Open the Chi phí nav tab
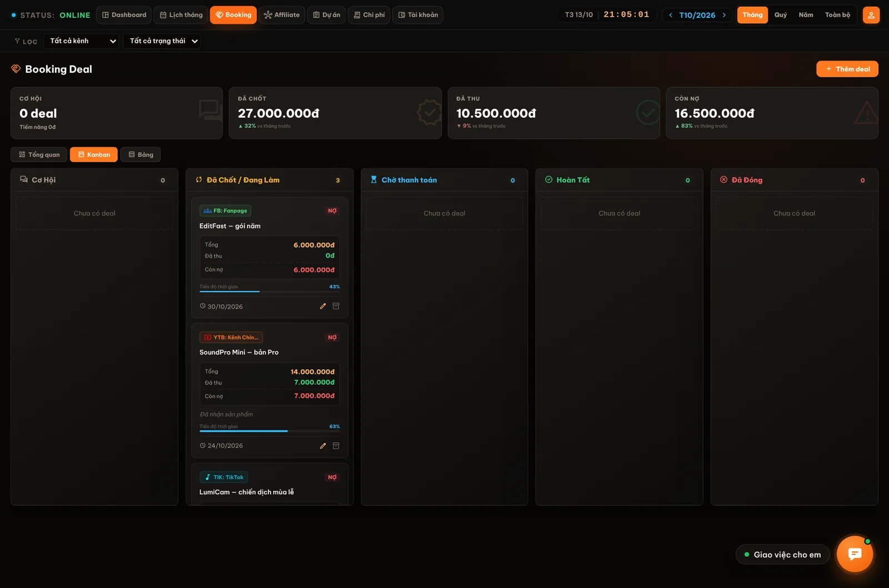Screen dimensions: 889x588 (369, 15)
